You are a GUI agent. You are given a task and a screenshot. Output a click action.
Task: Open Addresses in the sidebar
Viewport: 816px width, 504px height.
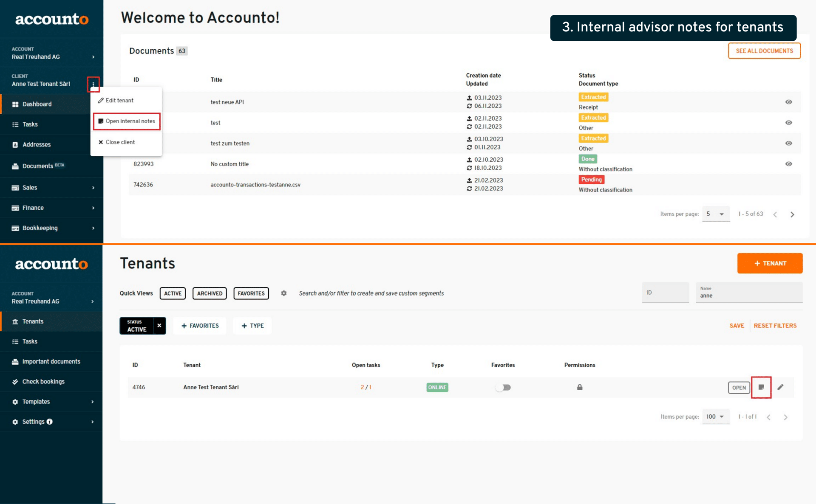tap(51, 145)
